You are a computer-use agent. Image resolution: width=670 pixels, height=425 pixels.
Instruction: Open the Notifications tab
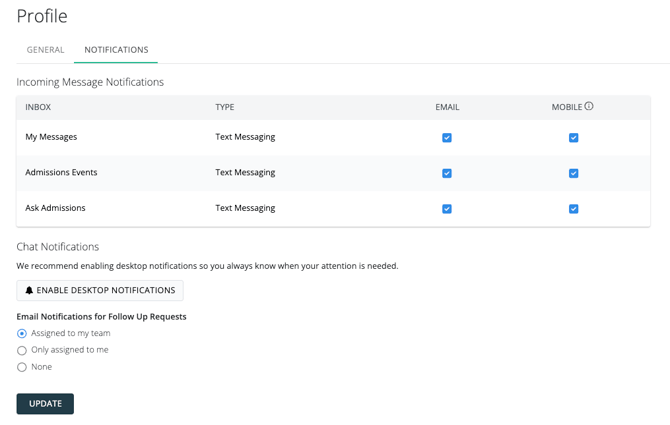(116, 50)
